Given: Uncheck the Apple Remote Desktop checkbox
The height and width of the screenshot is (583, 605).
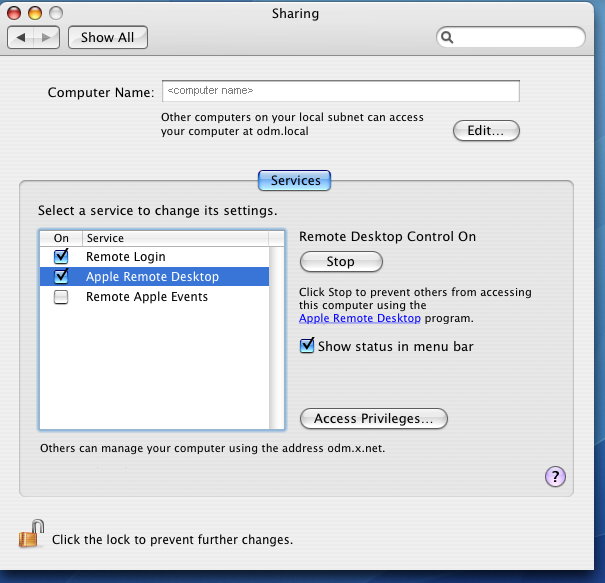Looking at the screenshot, I should 61,276.
